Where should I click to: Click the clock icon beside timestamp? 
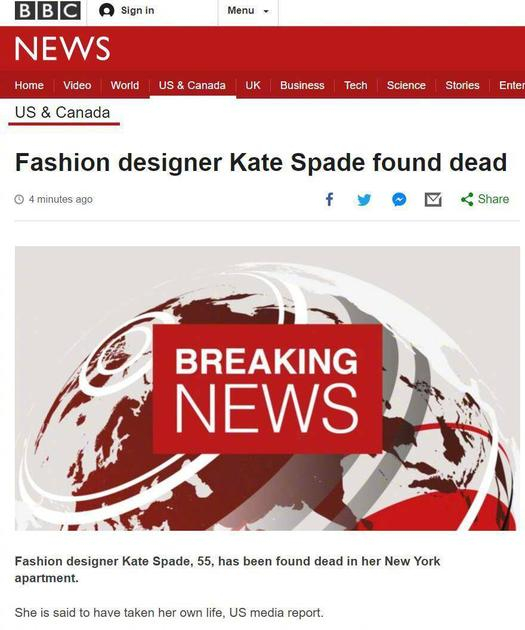[x=19, y=199]
